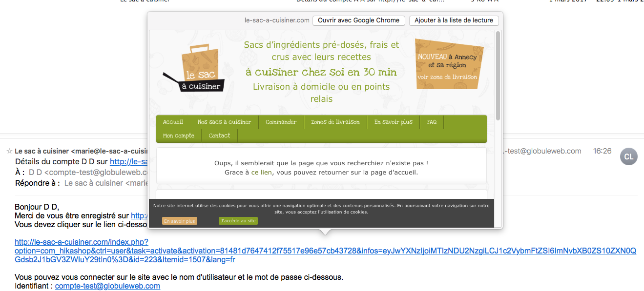Accept cookies with J'accède au site
The height and width of the screenshot is (291, 644).
pos(238,221)
